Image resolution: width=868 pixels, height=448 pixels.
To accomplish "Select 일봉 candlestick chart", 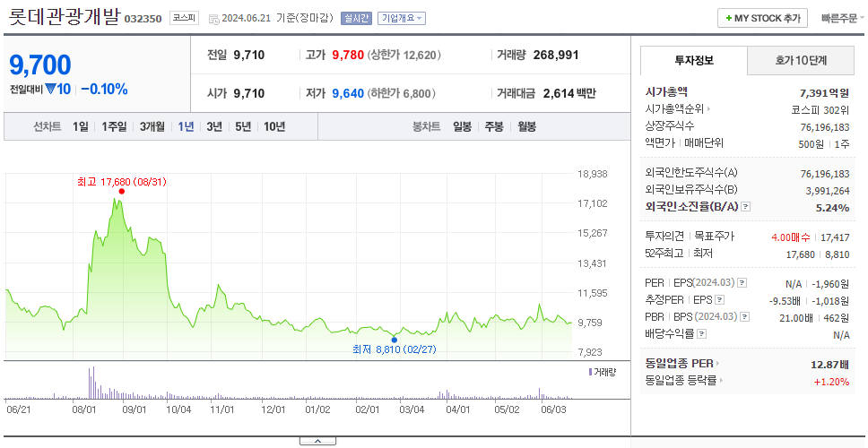I will (x=462, y=126).
